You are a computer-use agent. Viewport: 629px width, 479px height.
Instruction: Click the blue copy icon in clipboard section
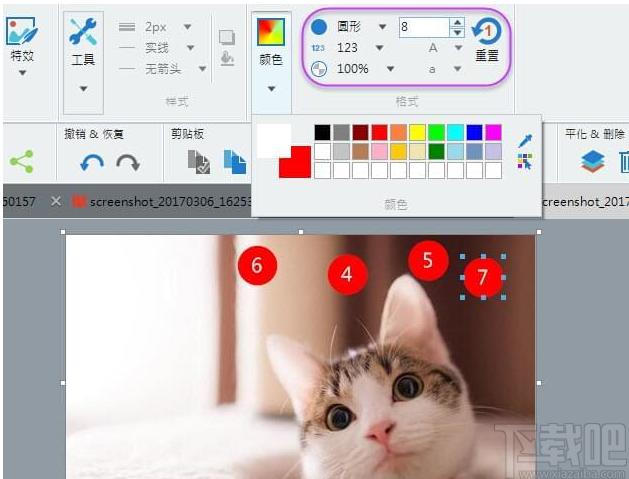[235, 162]
